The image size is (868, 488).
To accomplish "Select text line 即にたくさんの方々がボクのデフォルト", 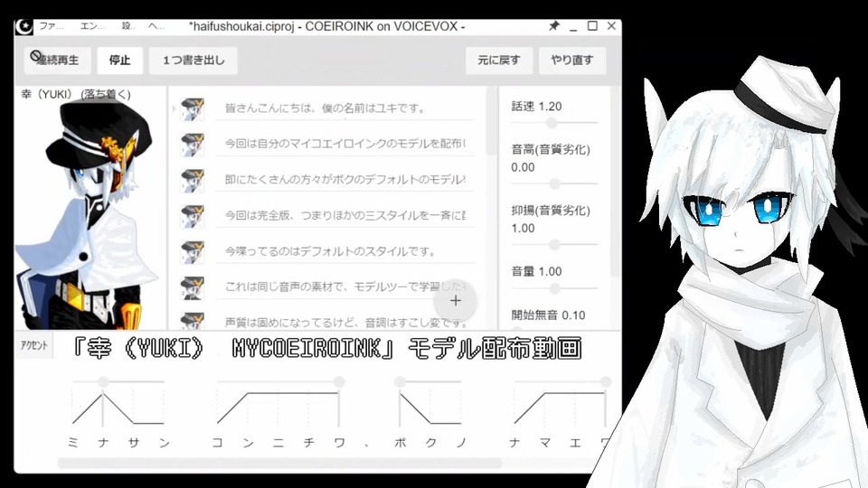I will pos(344,180).
